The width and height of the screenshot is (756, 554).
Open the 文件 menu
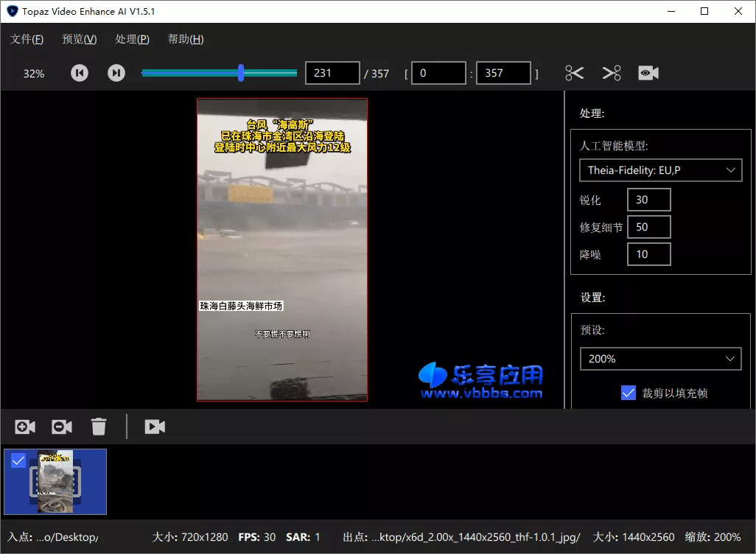[x=26, y=39]
